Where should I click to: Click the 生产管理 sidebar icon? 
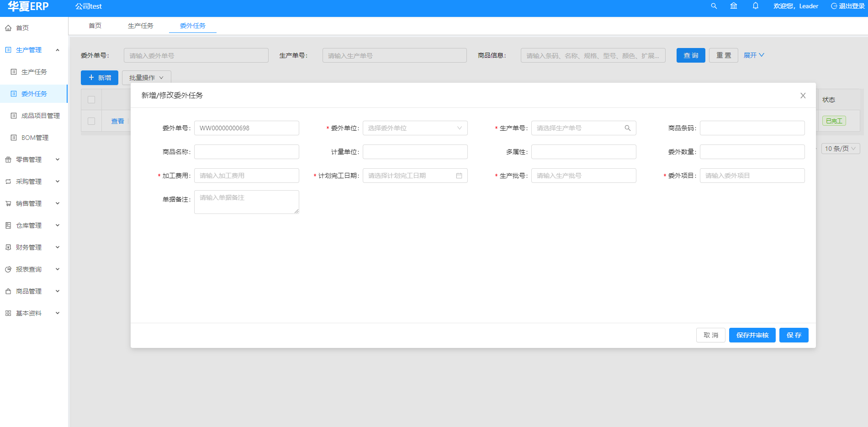pos(8,50)
